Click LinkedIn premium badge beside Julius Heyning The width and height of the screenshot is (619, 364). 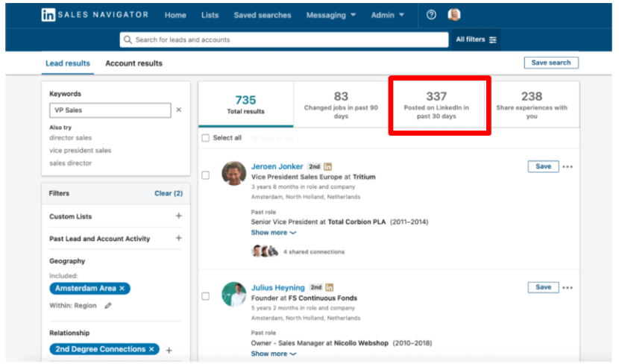(x=329, y=287)
